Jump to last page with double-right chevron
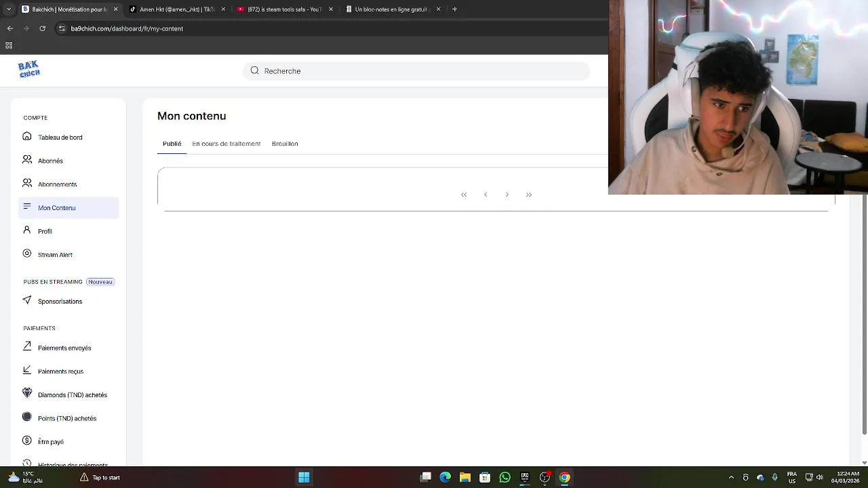The image size is (868, 488). click(529, 195)
